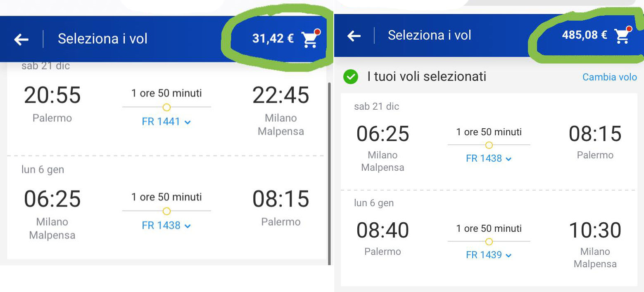Expand the FR 1441 flight details
Image resolution: width=644 pixels, height=292 pixels.
(166, 122)
